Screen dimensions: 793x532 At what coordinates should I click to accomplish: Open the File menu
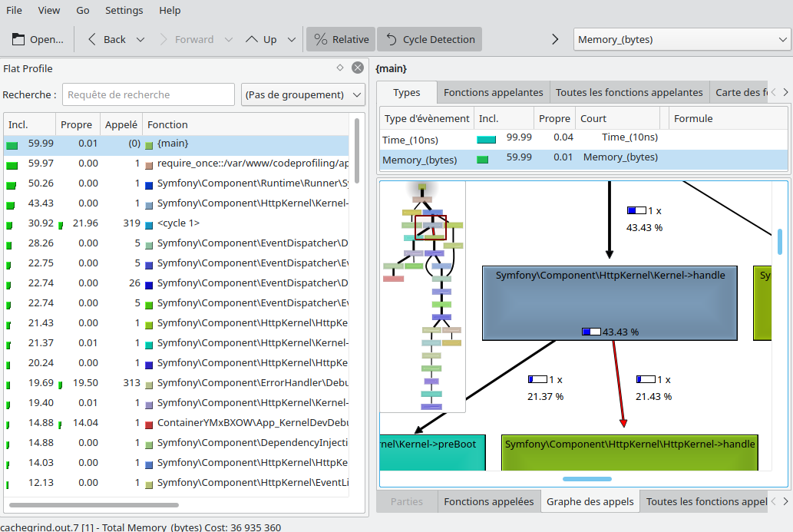coord(14,10)
